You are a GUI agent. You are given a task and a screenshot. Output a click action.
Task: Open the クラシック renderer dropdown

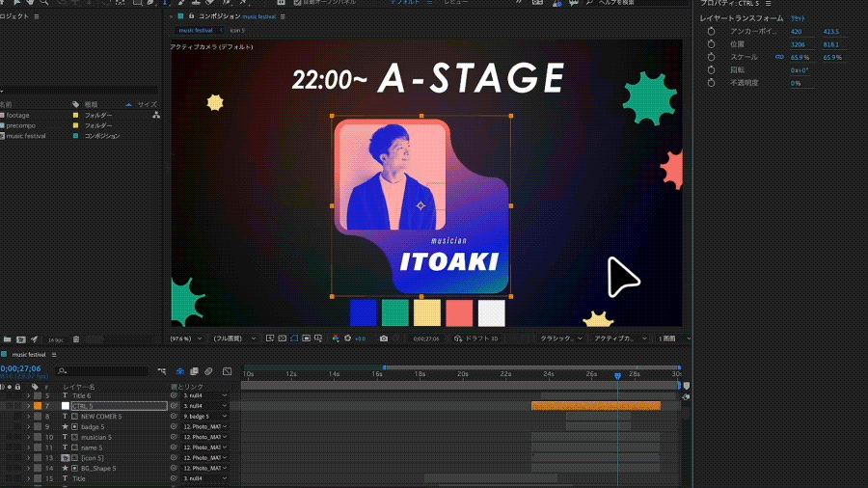(560, 339)
